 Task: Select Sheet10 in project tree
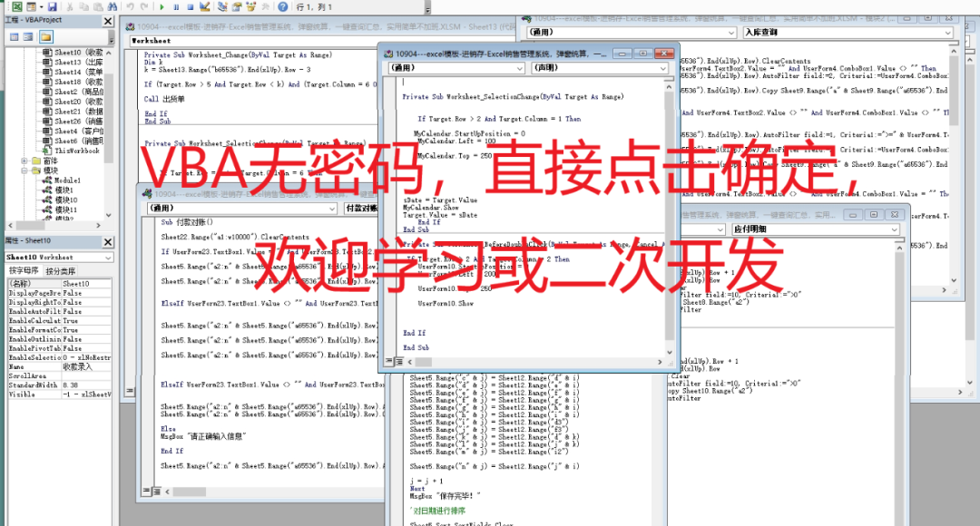[73, 53]
